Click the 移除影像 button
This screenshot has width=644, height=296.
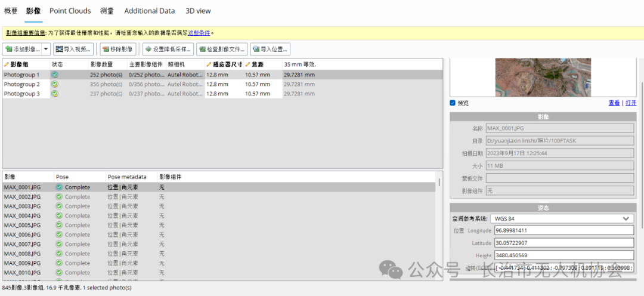tap(118, 50)
